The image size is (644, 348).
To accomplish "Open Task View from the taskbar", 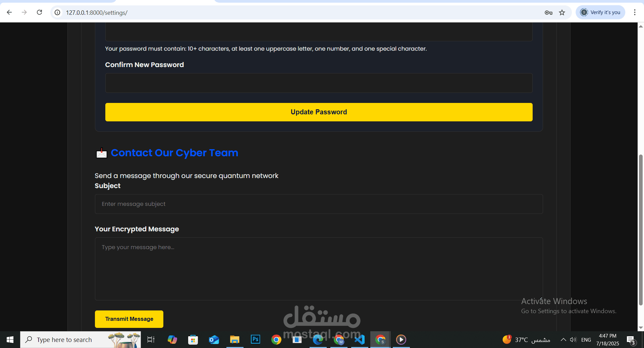I will coord(151,340).
